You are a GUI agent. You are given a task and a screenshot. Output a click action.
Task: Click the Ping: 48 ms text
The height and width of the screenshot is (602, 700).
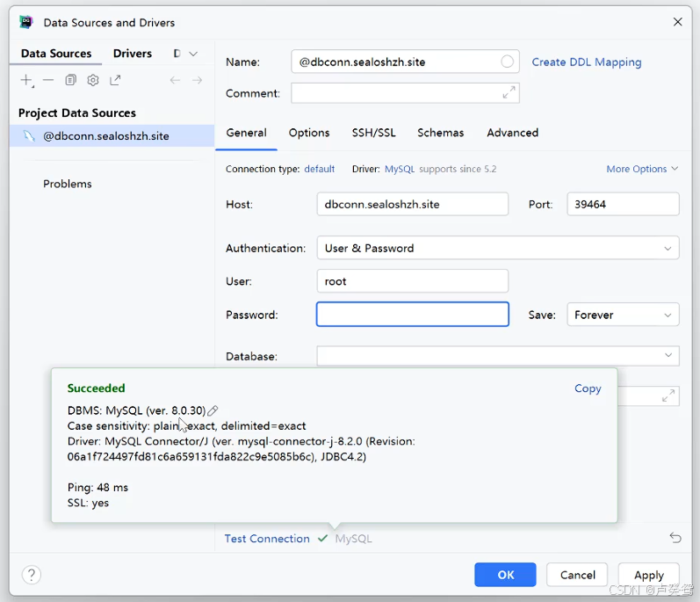click(x=97, y=487)
